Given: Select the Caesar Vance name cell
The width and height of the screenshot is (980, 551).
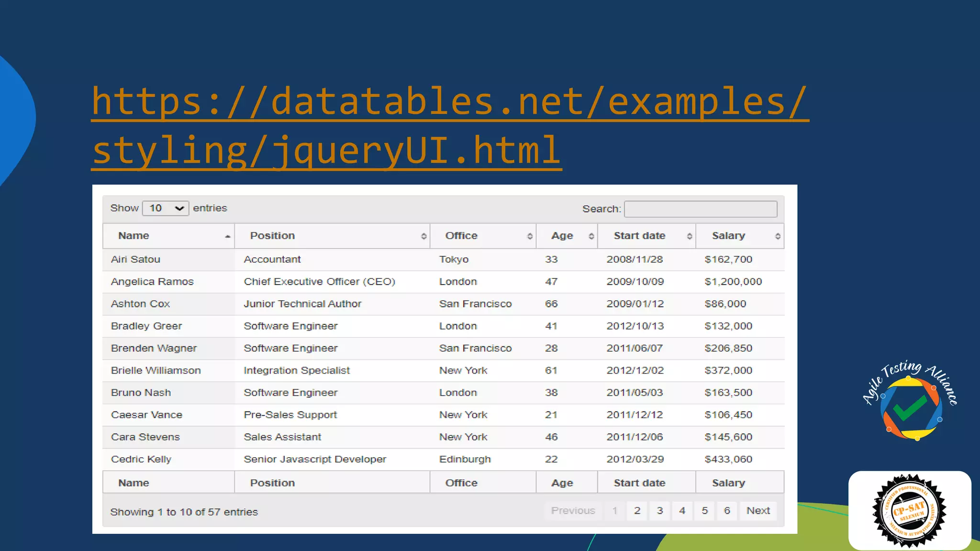Looking at the screenshot, I should [168, 415].
